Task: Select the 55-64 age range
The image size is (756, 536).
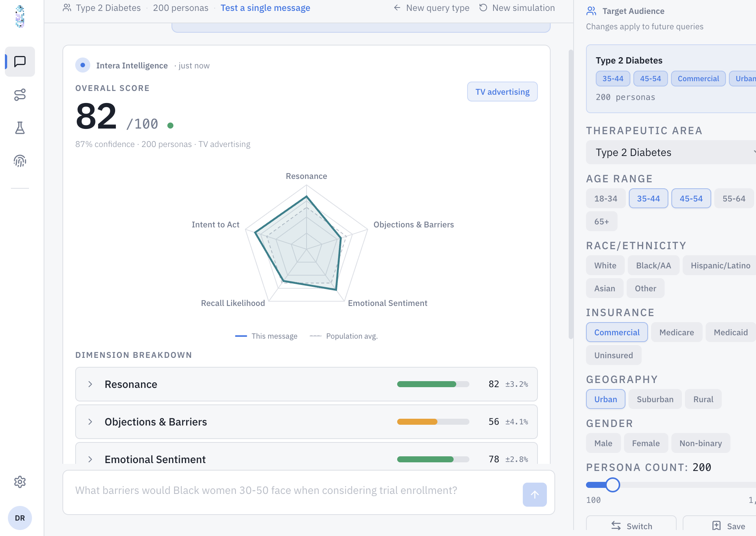Action: point(734,198)
